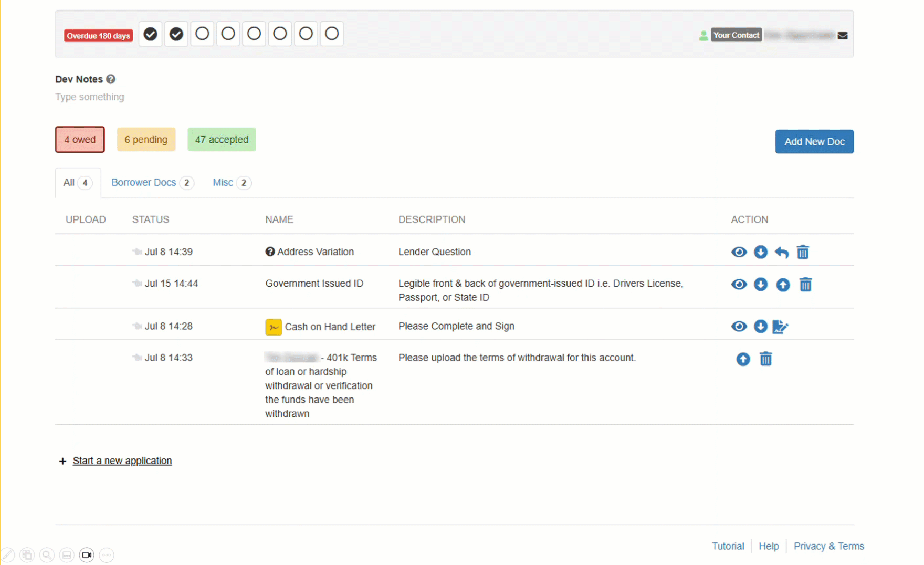Delete the 401k Terms row
The image size is (924, 565).
click(x=766, y=359)
